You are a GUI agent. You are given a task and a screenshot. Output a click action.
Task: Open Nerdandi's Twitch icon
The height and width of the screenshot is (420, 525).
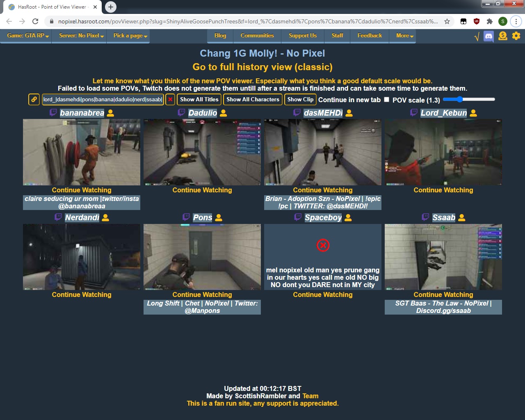click(58, 217)
